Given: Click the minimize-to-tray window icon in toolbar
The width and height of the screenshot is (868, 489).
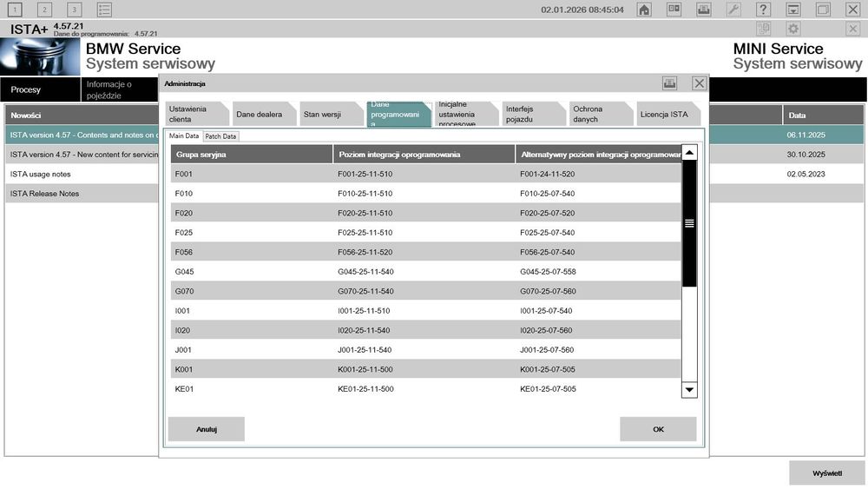Looking at the screenshot, I should [x=793, y=10].
